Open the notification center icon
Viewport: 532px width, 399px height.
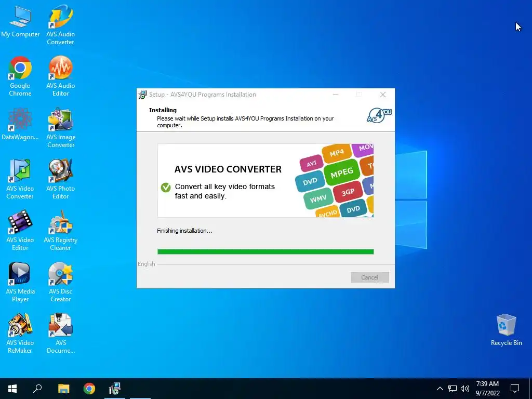click(515, 389)
